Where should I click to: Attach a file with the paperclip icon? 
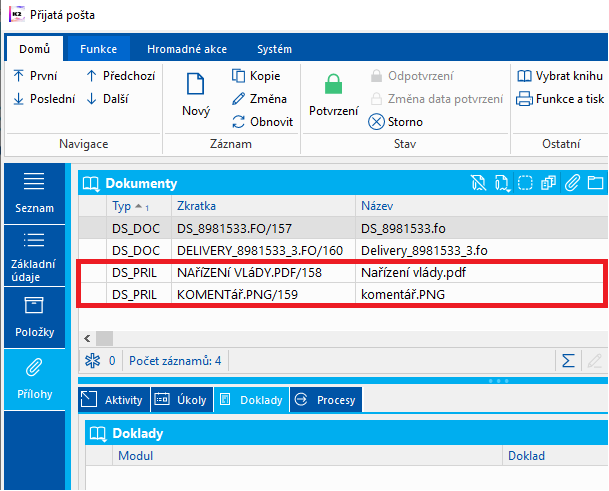[572, 183]
